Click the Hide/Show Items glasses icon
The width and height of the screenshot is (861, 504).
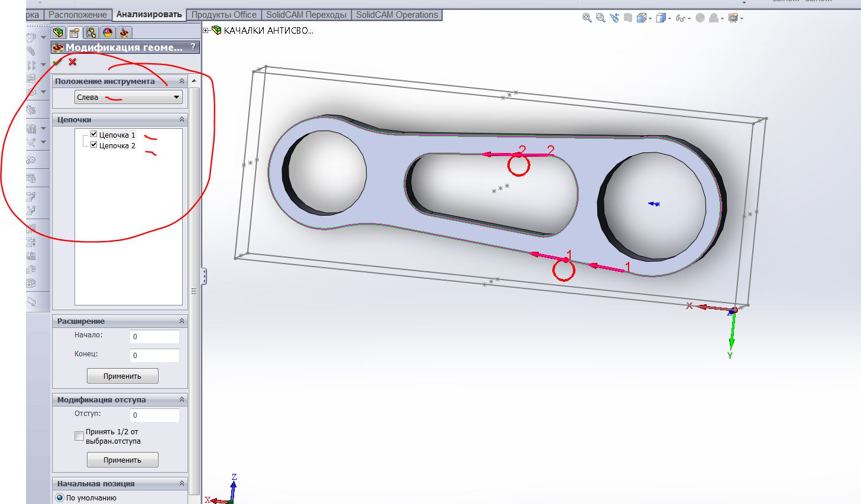point(681,18)
